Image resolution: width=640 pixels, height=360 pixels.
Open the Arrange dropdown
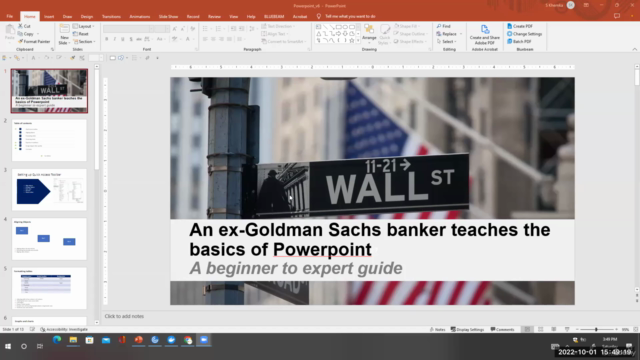click(x=369, y=33)
